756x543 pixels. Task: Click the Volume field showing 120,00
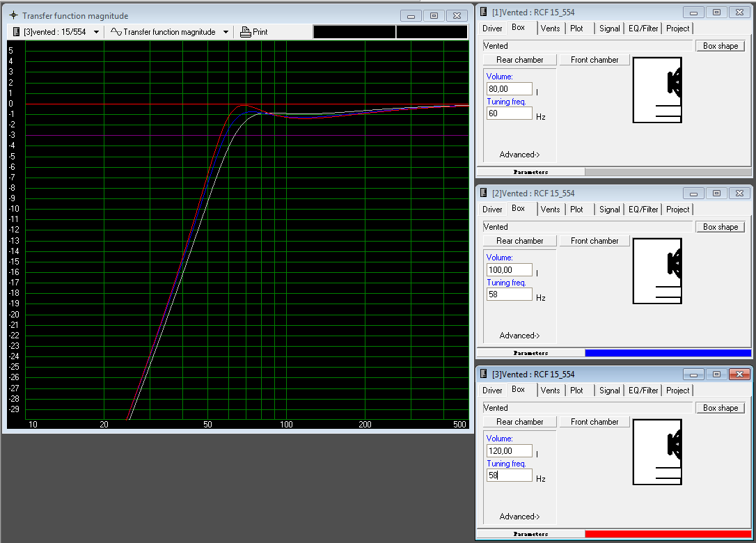click(509, 450)
